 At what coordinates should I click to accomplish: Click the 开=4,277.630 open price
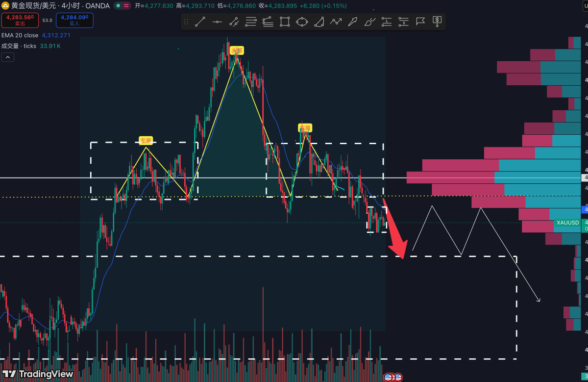point(154,6)
